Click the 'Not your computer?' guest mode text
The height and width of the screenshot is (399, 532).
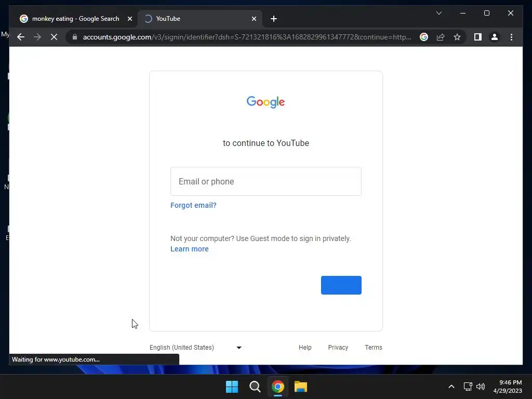(261, 238)
